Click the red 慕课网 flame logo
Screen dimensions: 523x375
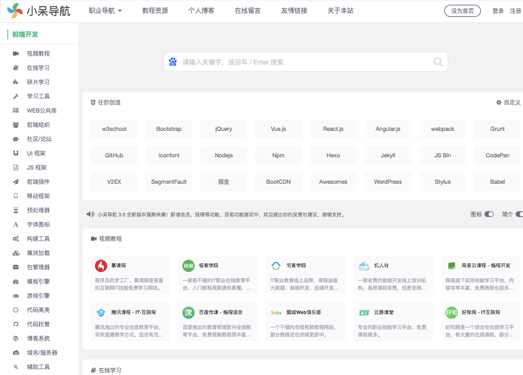[x=101, y=266]
